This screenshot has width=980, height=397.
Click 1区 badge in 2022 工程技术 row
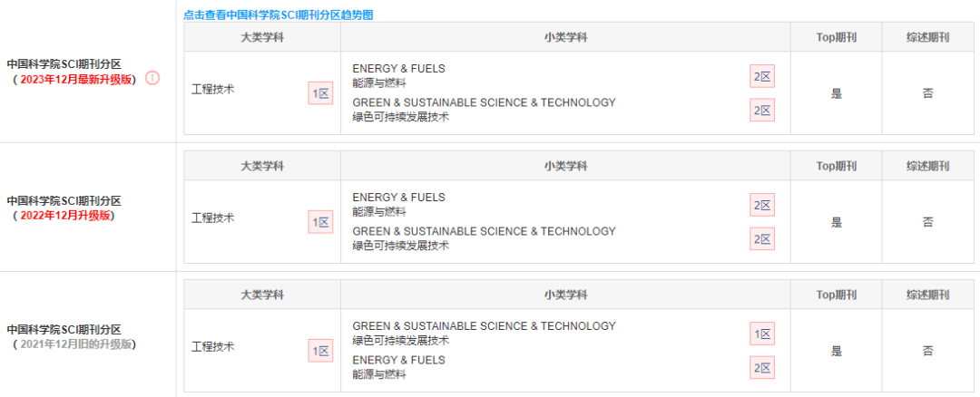tap(320, 222)
